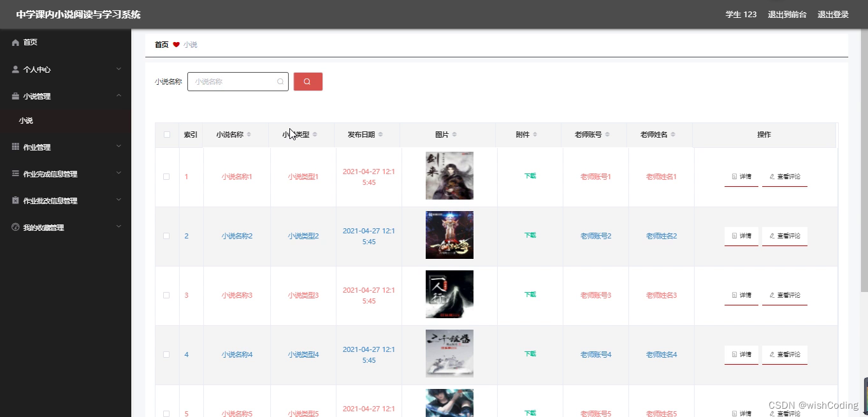
Task: Check the checkbox for row 3
Action: point(166,295)
